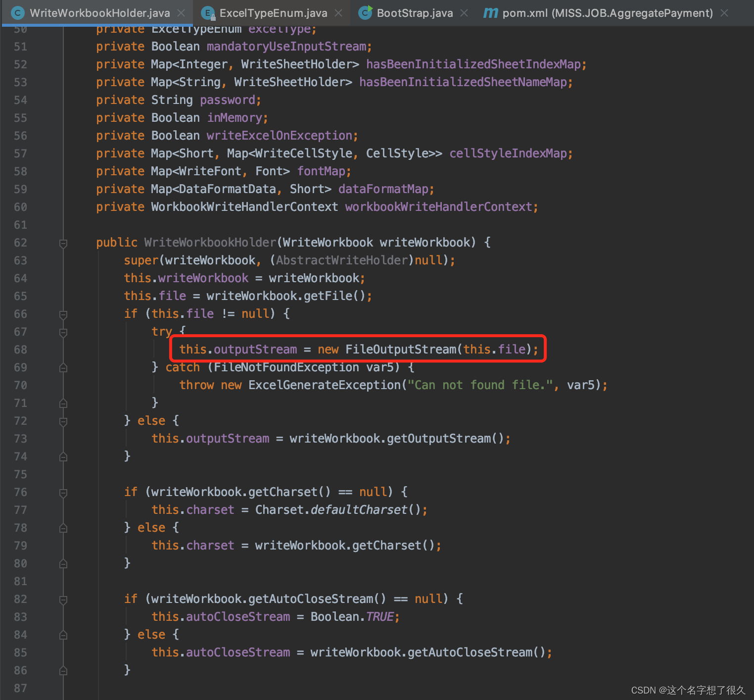Click the FileOutputStream class reference on line 68

[x=401, y=350]
